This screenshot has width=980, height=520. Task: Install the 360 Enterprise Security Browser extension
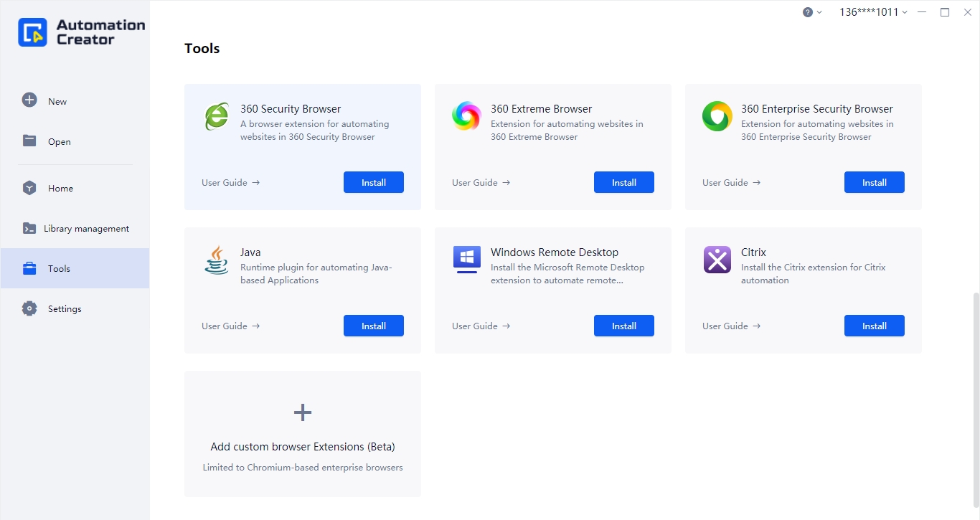(875, 182)
